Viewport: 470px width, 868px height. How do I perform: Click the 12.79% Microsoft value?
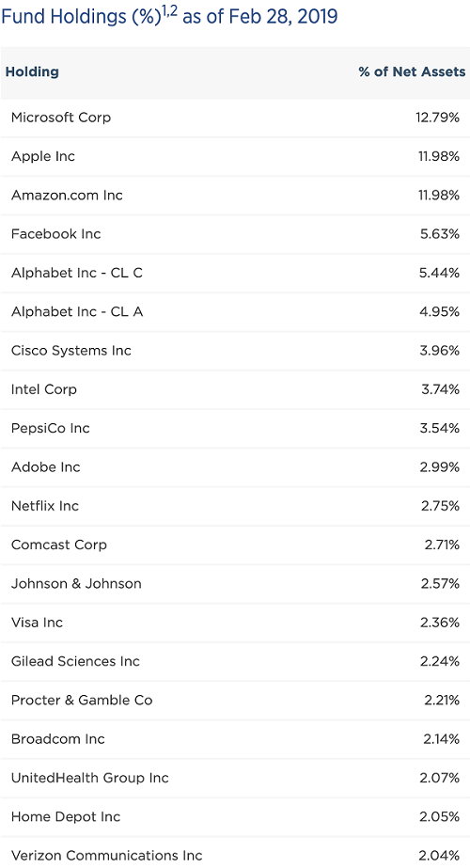[437, 118]
